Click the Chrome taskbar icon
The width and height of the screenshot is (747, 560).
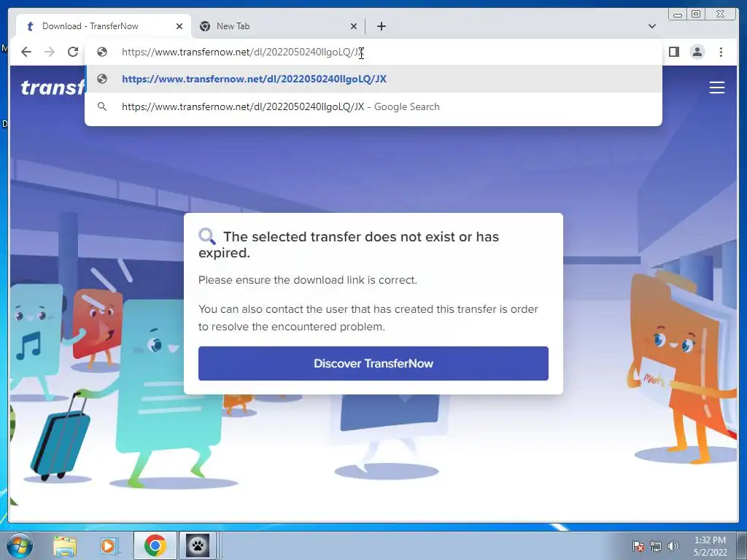[x=155, y=545]
